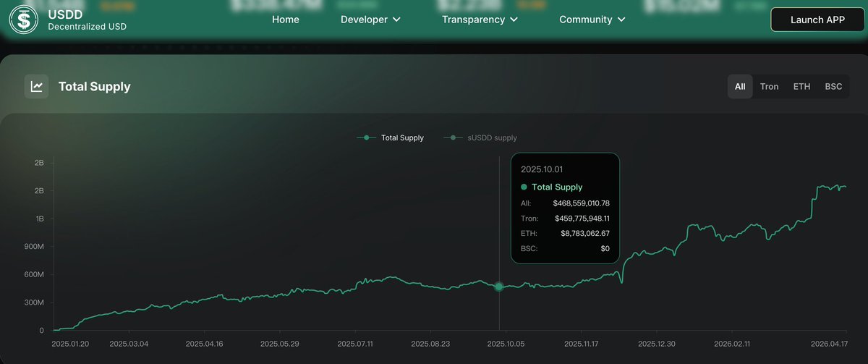Expand the Transparency menu chevron
868x364 pixels.
coord(514,20)
